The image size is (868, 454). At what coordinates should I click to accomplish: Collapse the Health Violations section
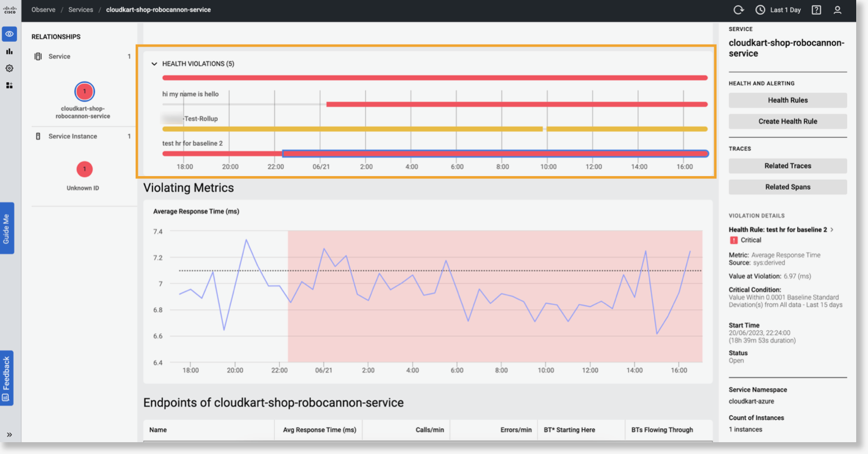point(154,64)
